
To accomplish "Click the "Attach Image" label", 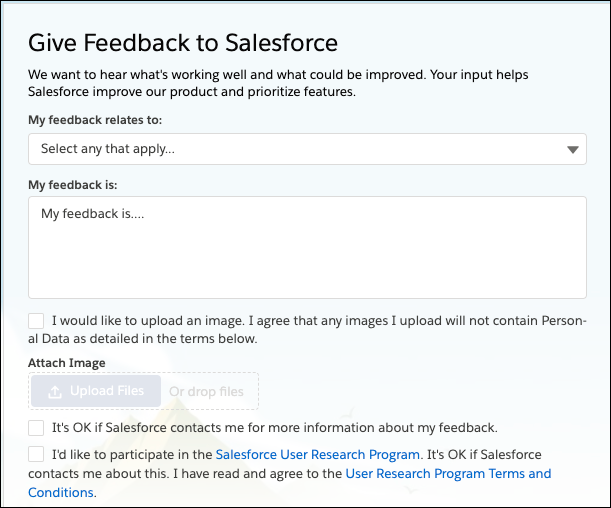I will pos(67,363).
